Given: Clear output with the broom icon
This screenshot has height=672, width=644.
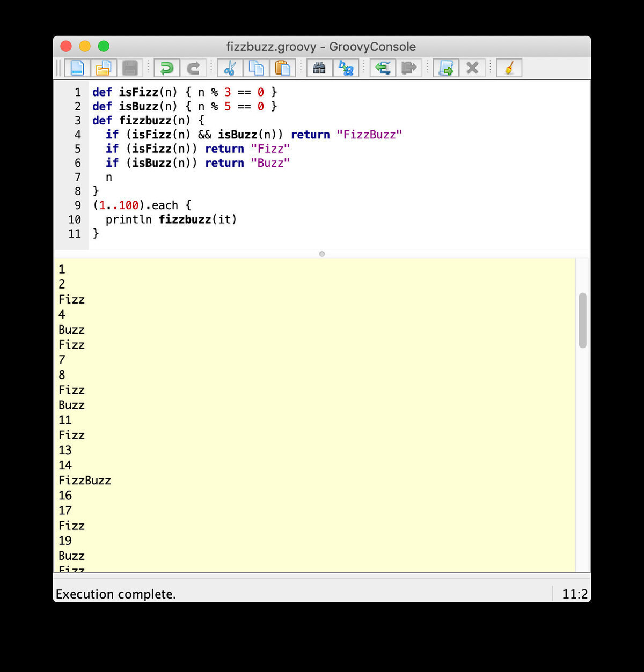Looking at the screenshot, I should (509, 68).
